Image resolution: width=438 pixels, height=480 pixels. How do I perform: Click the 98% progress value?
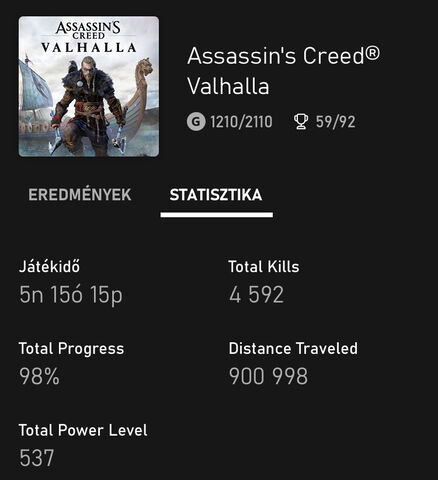[x=39, y=376]
